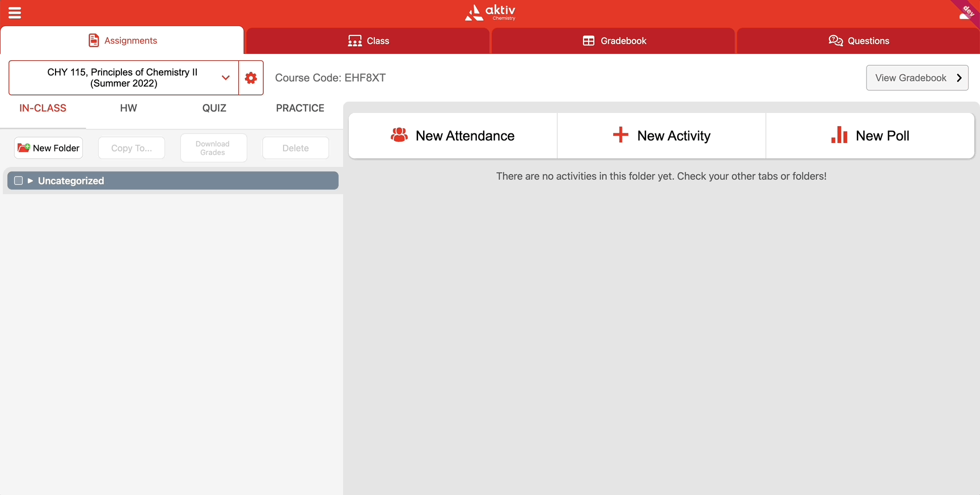
Task: Click the New Attendance people icon
Action: [x=399, y=135]
